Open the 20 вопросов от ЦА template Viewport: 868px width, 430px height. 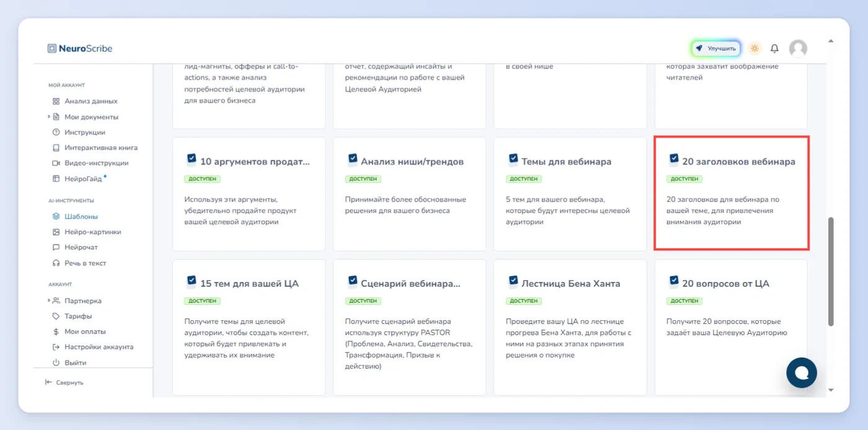(731, 327)
